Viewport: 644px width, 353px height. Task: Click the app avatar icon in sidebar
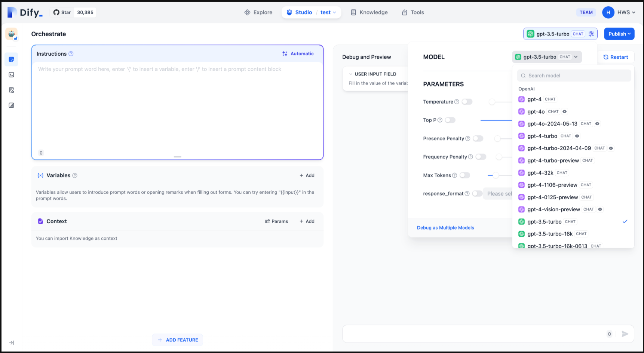point(12,34)
